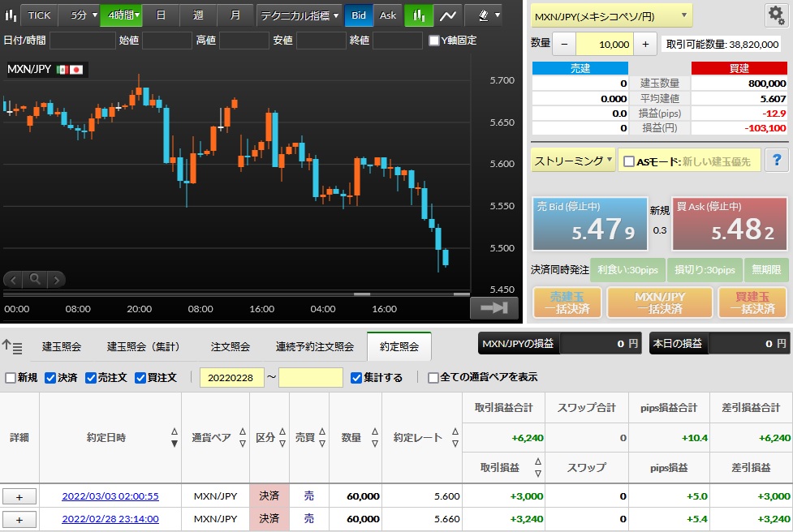
Task: Expand details of the 2022/03/03 trade row
Action: pos(19,496)
